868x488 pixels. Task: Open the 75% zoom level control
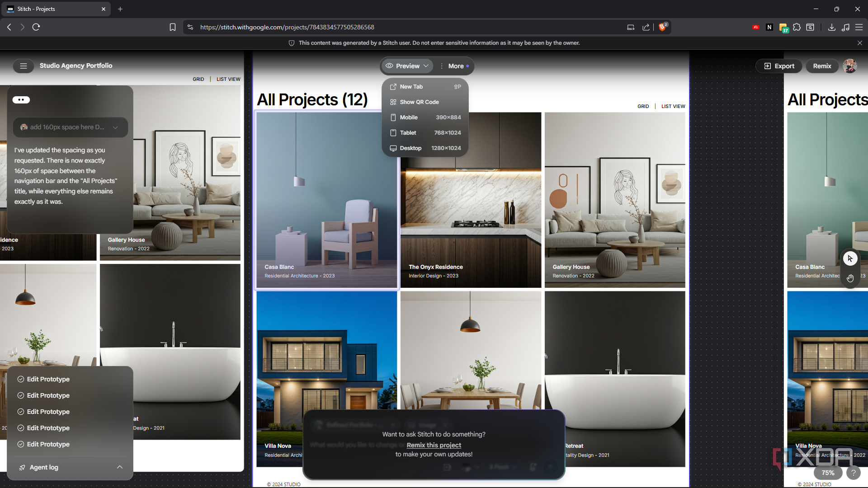(828, 473)
